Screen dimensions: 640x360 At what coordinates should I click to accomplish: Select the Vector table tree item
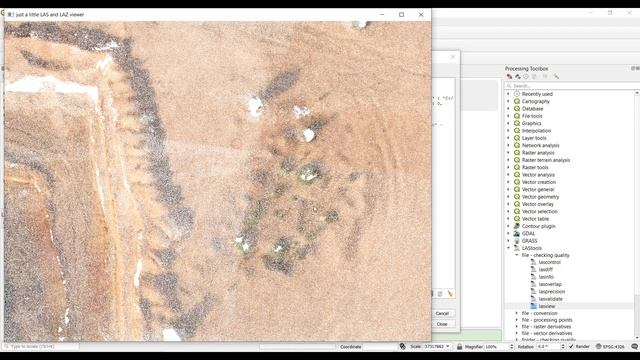coord(535,219)
